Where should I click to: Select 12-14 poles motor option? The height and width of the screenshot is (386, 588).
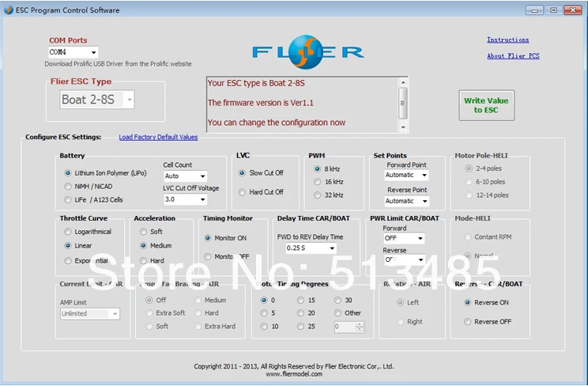[487, 195]
